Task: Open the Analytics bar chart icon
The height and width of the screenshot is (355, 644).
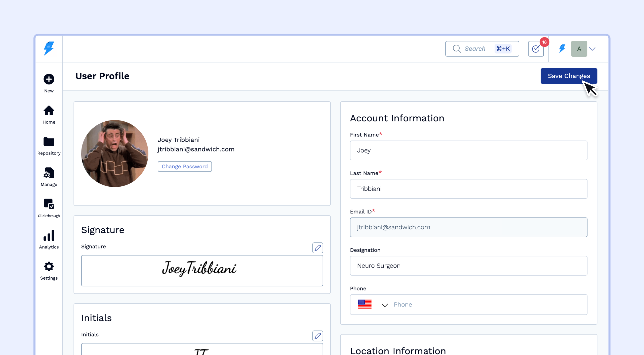Action: click(x=49, y=236)
